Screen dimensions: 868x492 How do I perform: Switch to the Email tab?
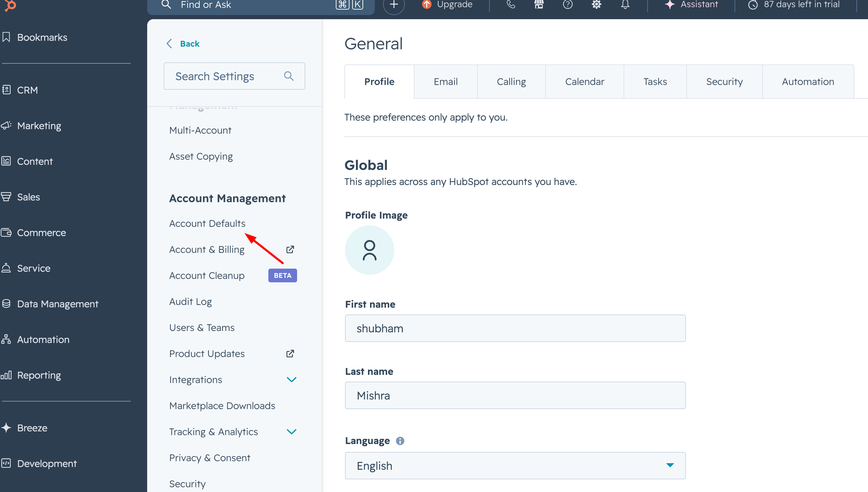coord(445,82)
